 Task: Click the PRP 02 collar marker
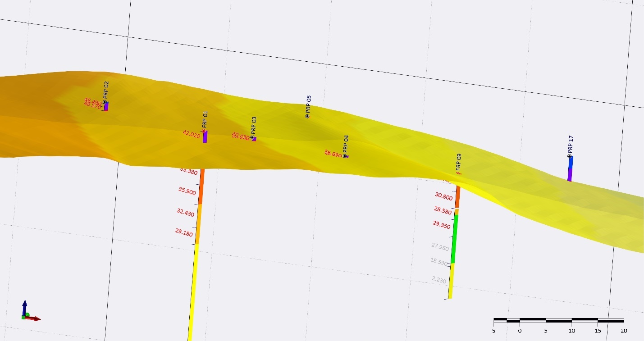[105, 102]
